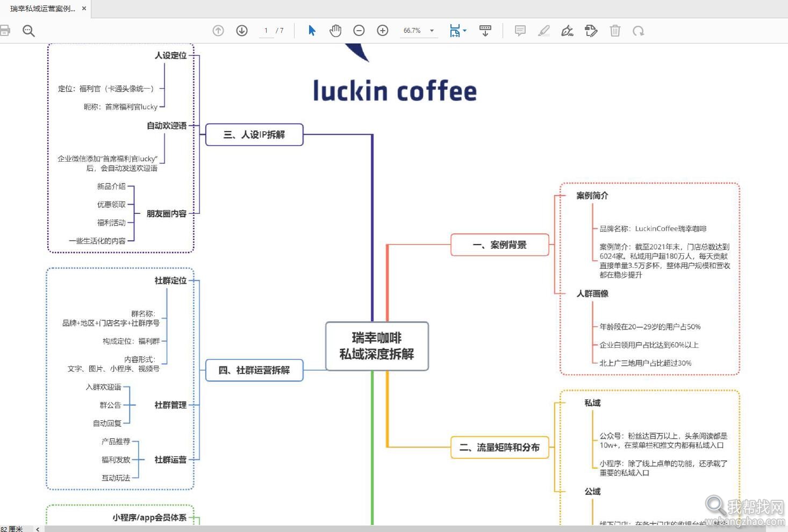Click the node 四、社群运营拆解

(x=254, y=370)
